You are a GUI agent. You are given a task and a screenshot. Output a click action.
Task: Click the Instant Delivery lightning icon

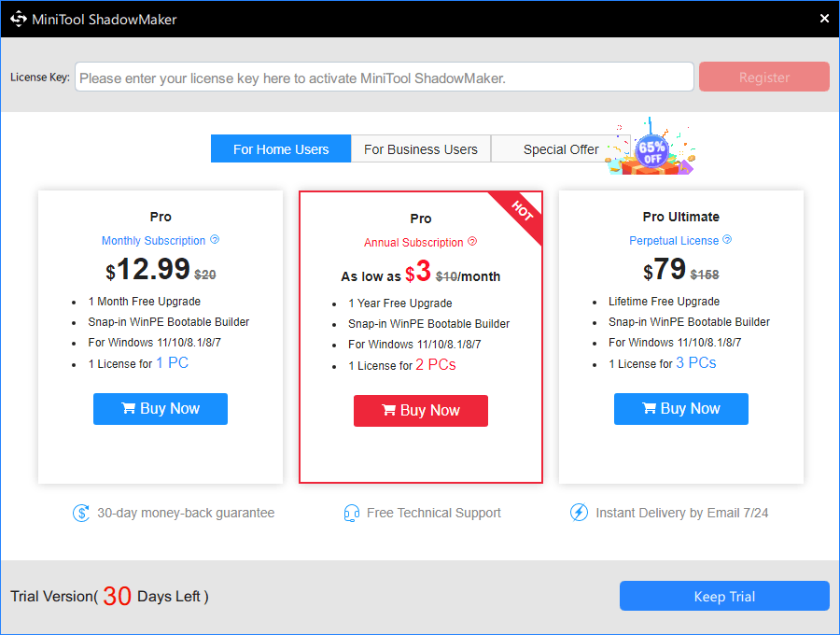tap(579, 513)
